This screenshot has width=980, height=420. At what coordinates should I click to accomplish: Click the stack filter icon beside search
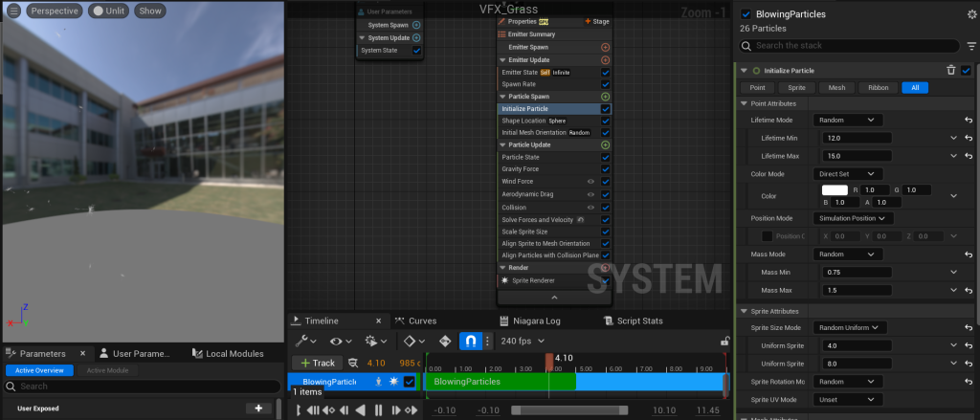pyautogui.click(x=969, y=46)
